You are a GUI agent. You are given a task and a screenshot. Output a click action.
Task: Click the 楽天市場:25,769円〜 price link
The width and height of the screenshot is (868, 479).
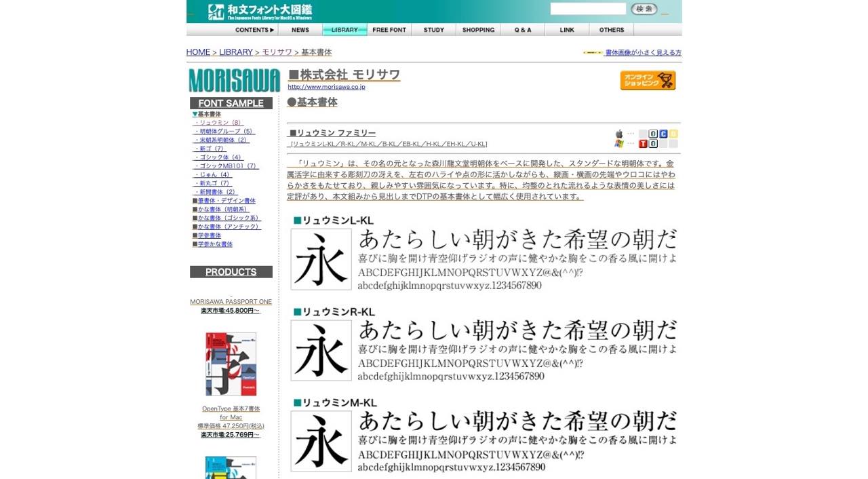click(x=231, y=434)
